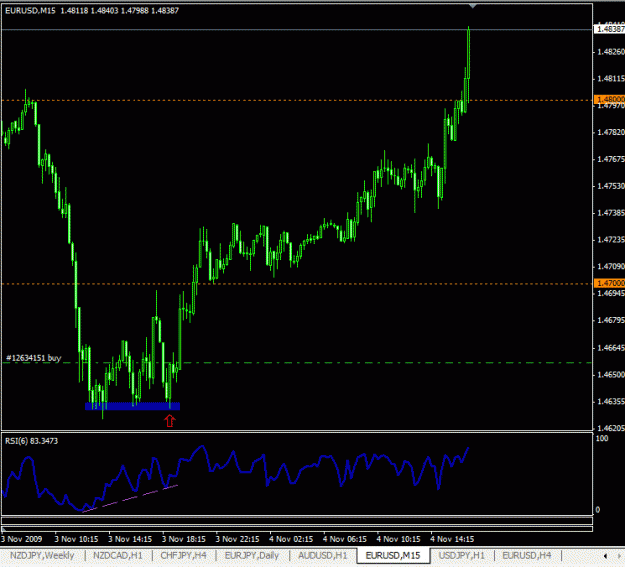The width and height of the screenshot is (625, 567).
Task: Click the 1.46500 price scale value
Action: pos(610,374)
